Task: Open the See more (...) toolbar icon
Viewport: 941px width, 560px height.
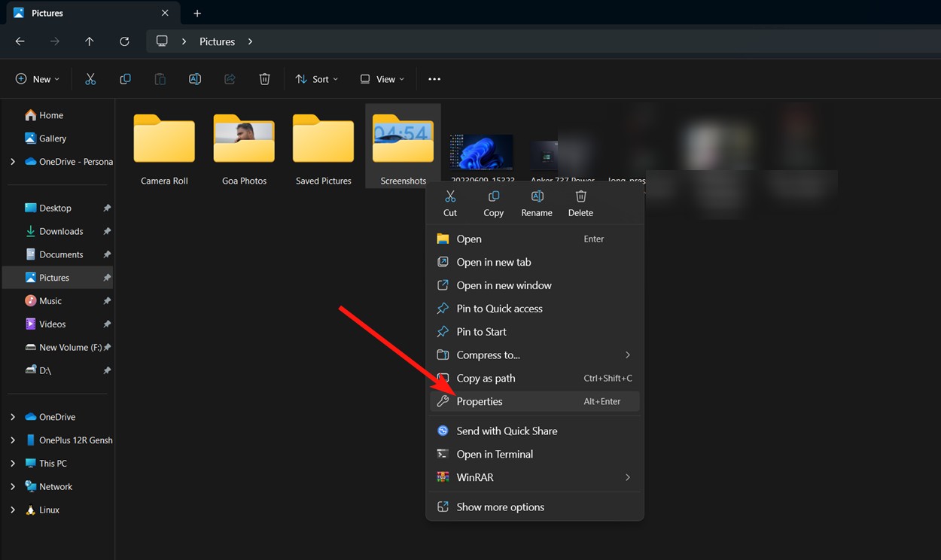Action: (434, 78)
